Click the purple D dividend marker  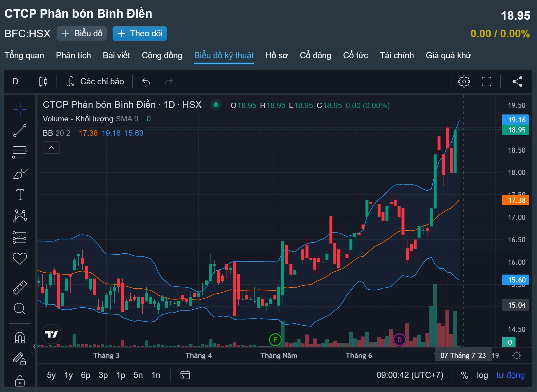pyautogui.click(x=399, y=340)
